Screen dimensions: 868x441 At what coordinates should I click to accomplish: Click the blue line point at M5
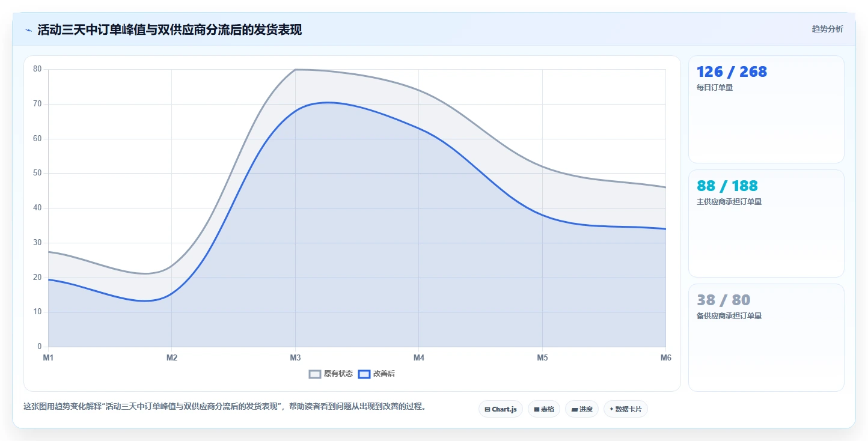pyautogui.click(x=542, y=215)
